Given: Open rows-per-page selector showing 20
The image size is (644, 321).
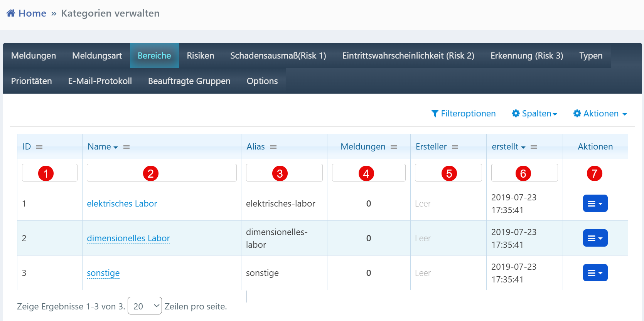Looking at the screenshot, I should (x=145, y=306).
